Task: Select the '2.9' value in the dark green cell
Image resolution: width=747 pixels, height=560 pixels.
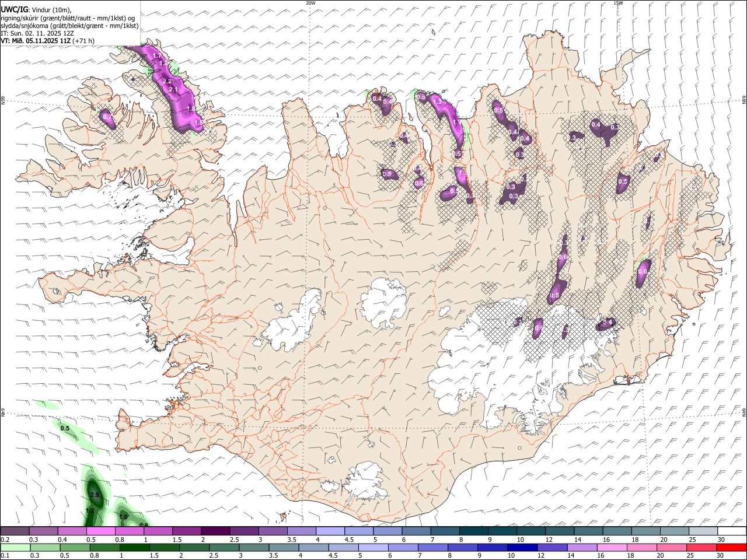Action: tap(95, 495)
